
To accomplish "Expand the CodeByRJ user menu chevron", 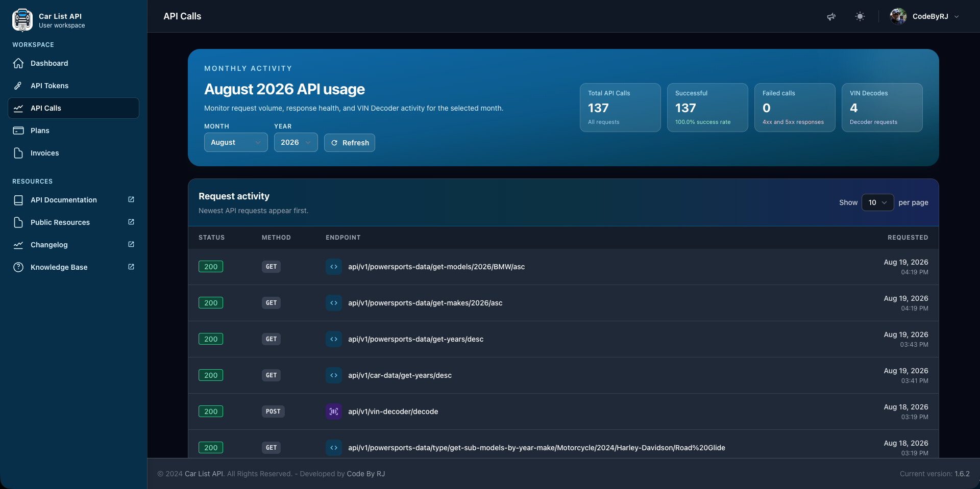I will click(x=957, y=16).
